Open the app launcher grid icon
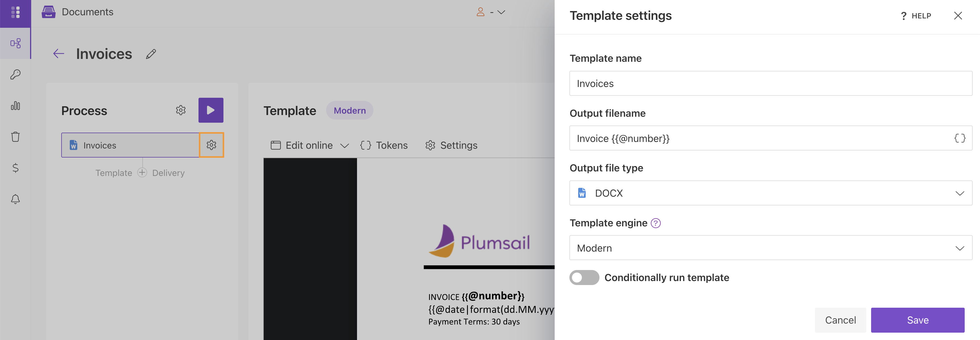980x340 pixels. tap(15, 12)
